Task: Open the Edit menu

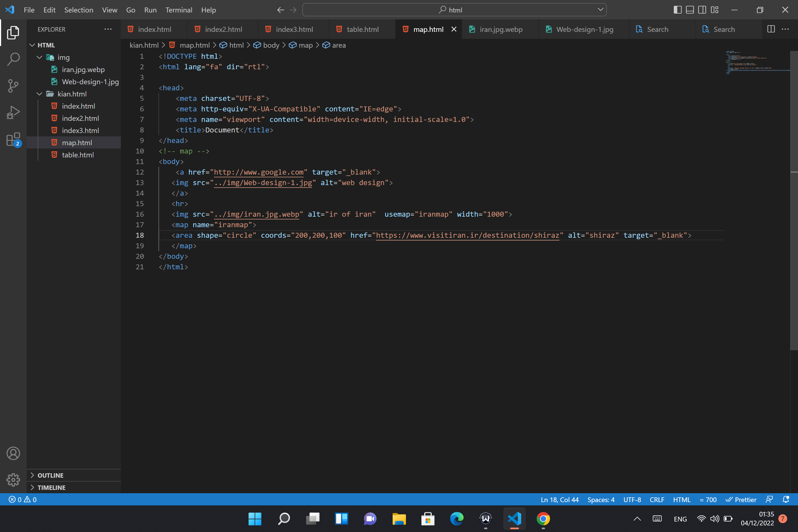Action: pos(49,10)
